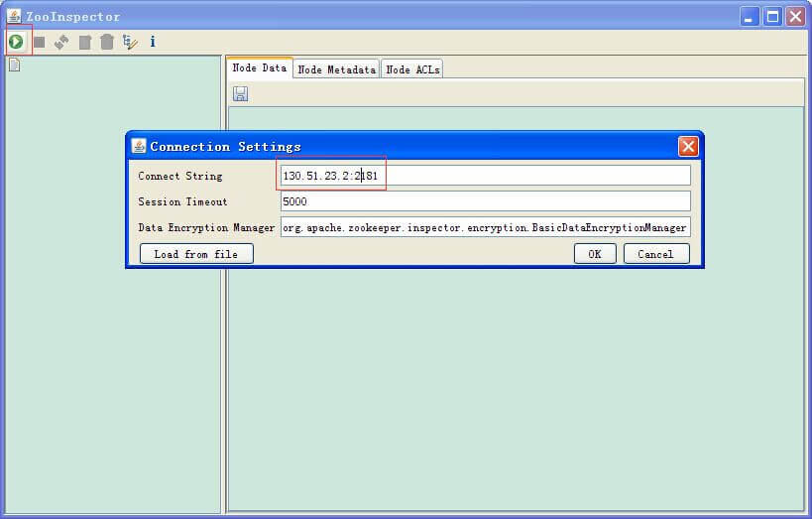Image resolution: width=812 pixels, height=519 pixels.
Task: Click the save disk icon in Node Data
Action: coord(240,94)
